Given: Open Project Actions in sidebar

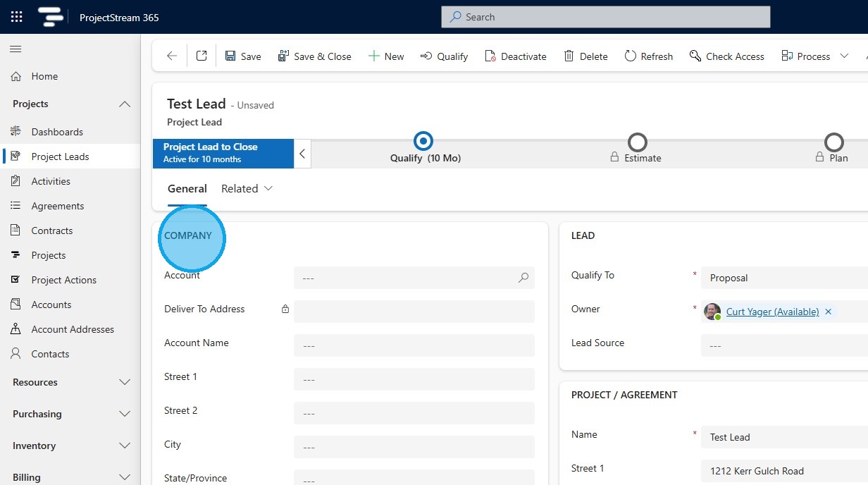Looking at the screenshot, I should (63, 280).
